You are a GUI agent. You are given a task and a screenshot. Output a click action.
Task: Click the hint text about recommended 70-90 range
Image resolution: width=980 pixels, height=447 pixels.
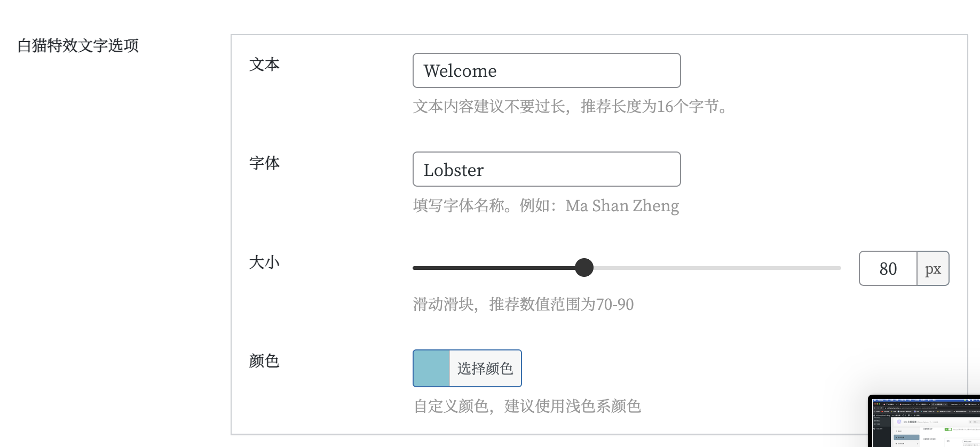point(523,305)
